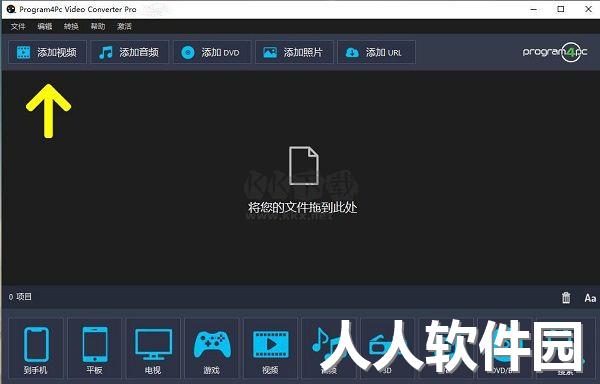Click the program4pc logo
Screen dimensions: 600x384
point(555,52)
